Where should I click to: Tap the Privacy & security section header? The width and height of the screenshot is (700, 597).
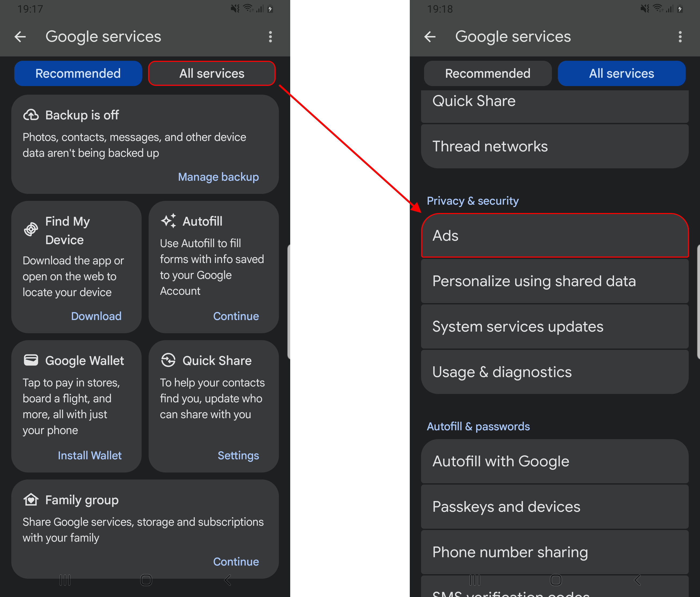click(473, 201)
